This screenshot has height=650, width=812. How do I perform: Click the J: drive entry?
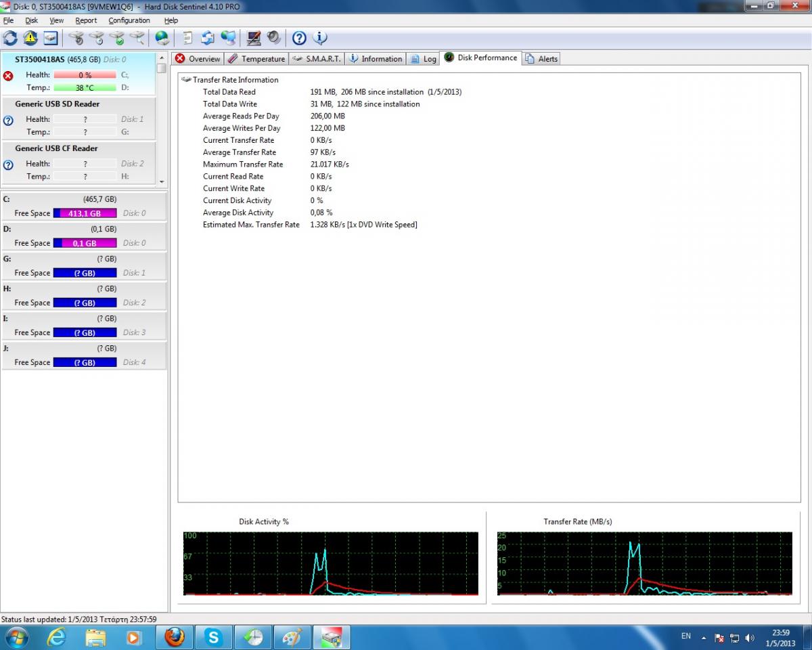click(84, 355)
